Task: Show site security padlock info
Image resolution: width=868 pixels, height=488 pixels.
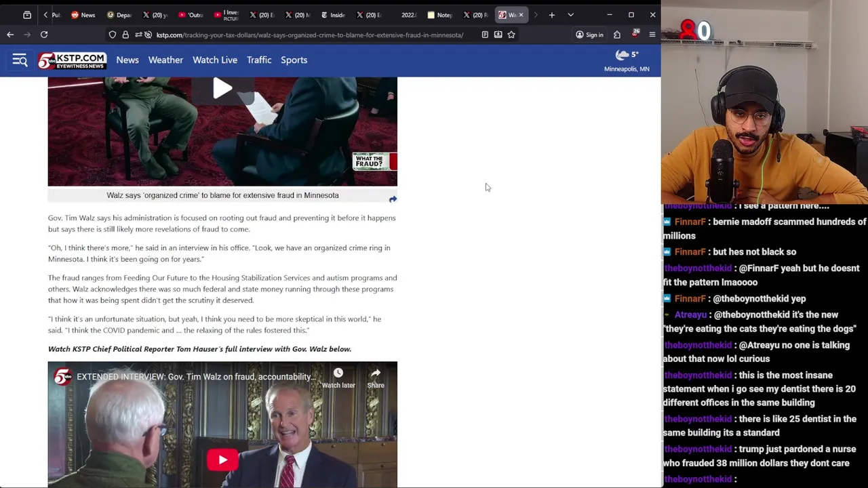Action: (125, 35)
